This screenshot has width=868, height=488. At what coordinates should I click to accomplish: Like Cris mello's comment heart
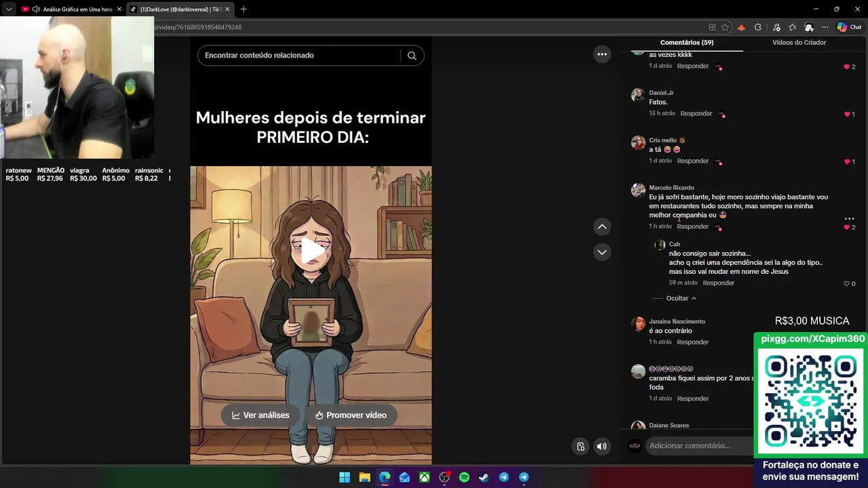847,162
